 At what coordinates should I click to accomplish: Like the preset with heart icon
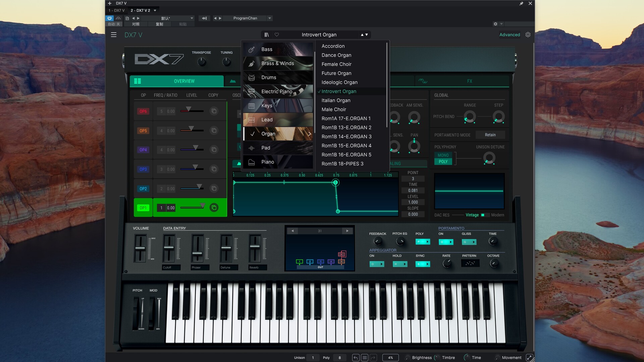(x=277, y=35)
